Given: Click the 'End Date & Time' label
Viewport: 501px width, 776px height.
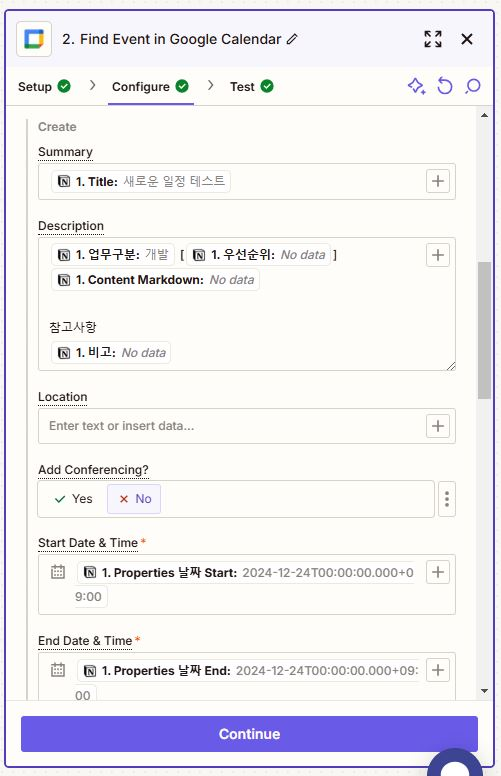Looking at the screenshot, I should click(85, 641).
